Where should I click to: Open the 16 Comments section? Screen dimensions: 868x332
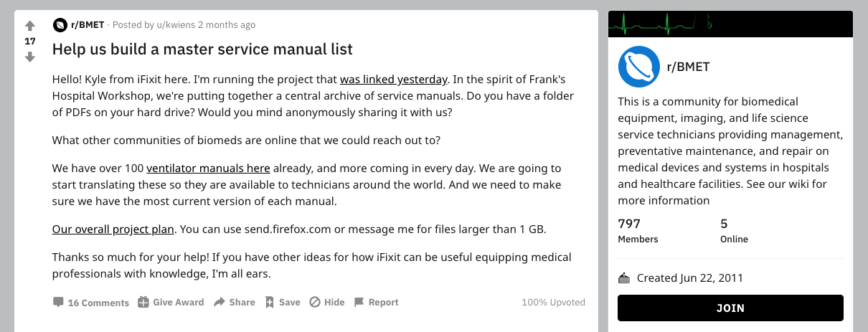pos(91,303)
